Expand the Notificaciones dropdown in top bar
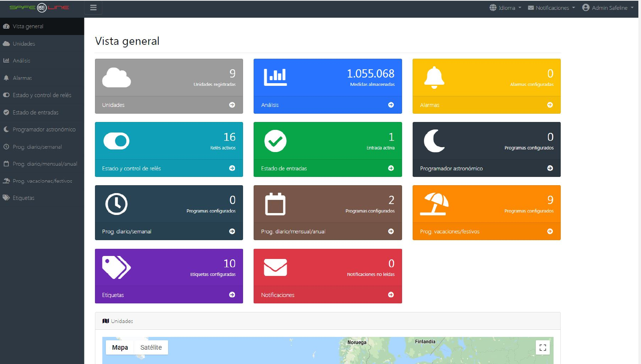The height and width of the screenshot is (364, 641). pyautogui.click(x=552, y=8)
